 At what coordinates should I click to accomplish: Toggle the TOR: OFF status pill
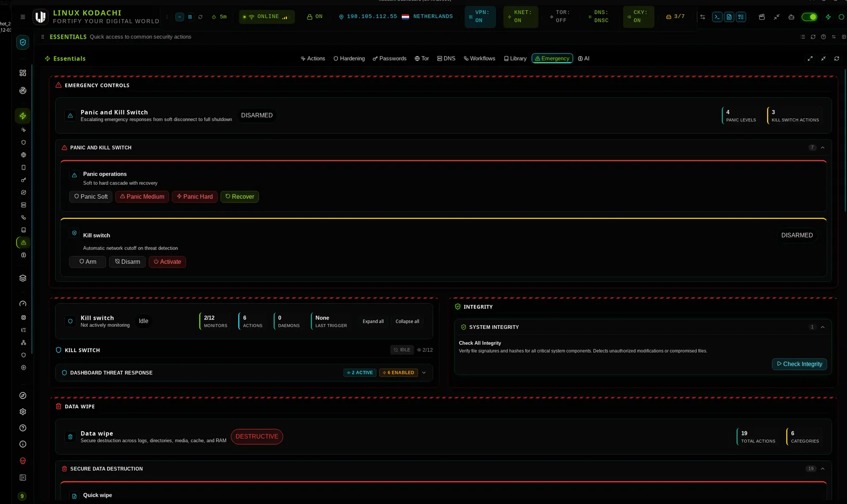tap(561, 17)
